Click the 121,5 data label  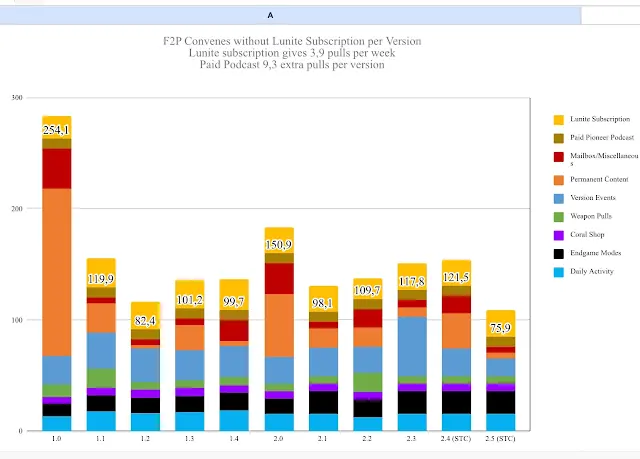456,277
